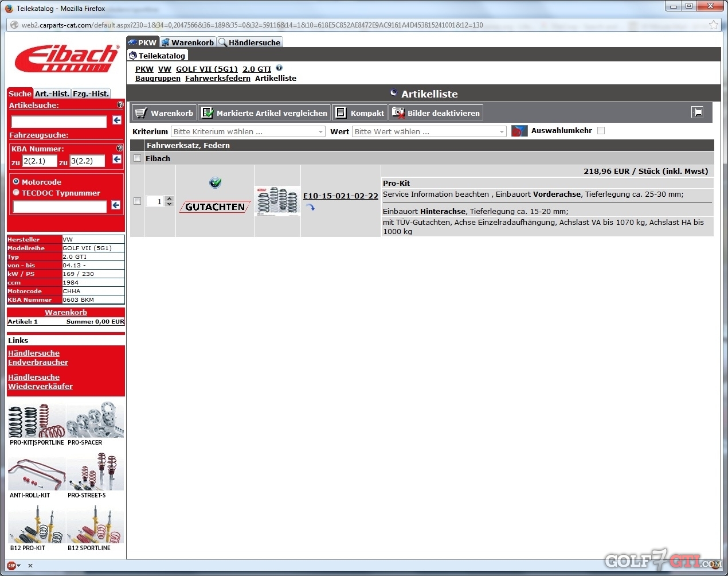
Task: Open article number E10-15-021-02-22
Action: pyautogui.click(x=340, y=196)
